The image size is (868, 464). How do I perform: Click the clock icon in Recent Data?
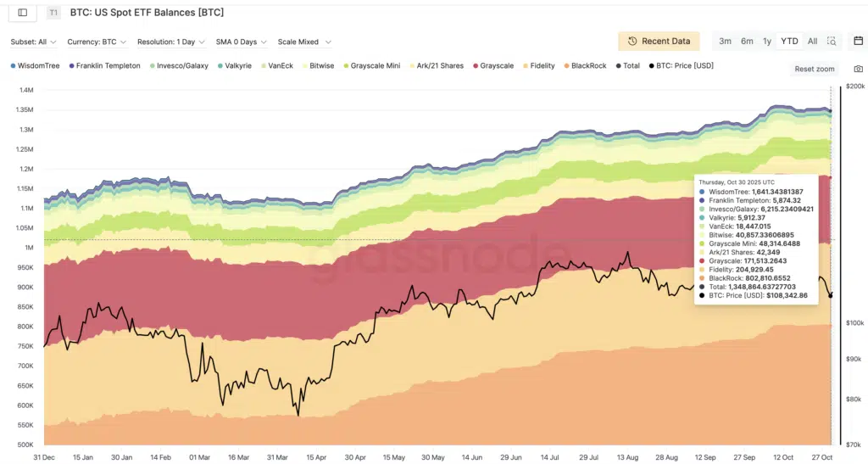click(x=632, y=42)
